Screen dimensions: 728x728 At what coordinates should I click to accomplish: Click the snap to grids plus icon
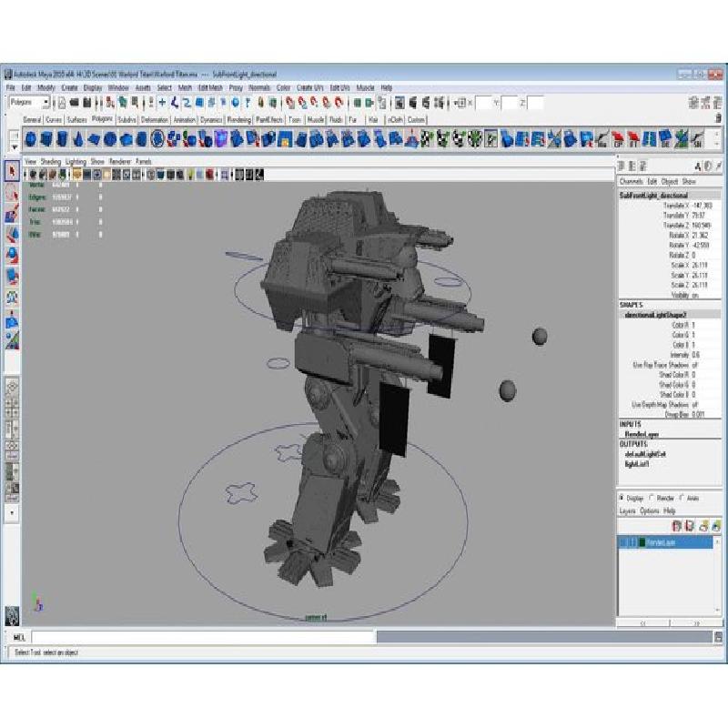(162, 103)
